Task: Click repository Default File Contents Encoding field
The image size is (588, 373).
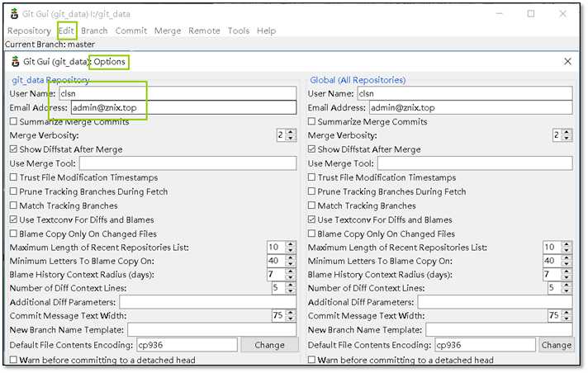Action: pyautogui.click(x=187, y=345)
